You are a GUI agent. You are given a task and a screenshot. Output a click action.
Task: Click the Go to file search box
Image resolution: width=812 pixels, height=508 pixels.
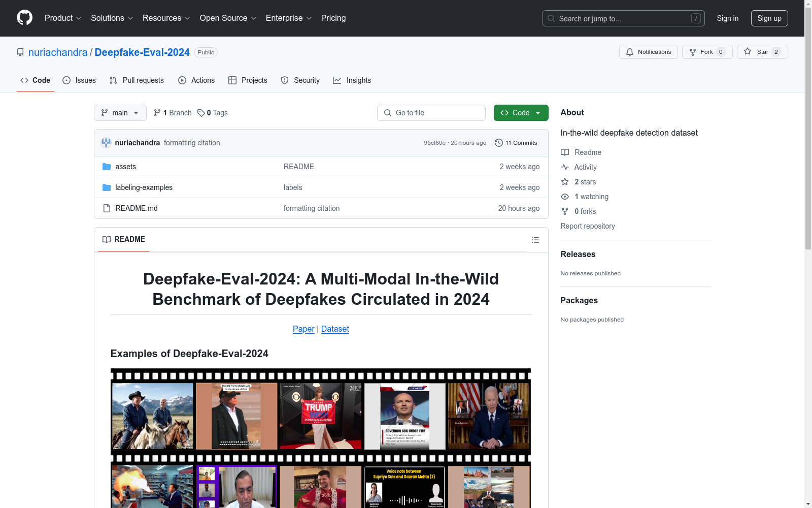(431, 113)
